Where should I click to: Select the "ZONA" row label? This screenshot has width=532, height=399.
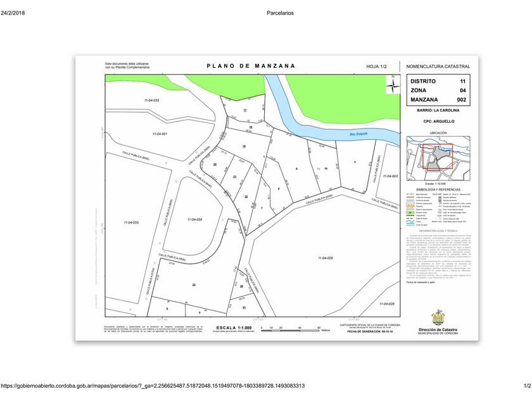coord(418,90)
